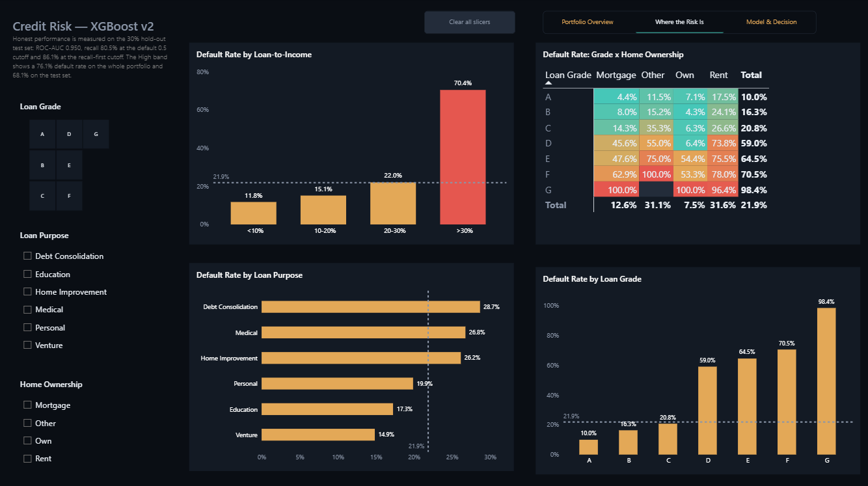Click the 31.1% total under Other column
Viewport: 868px width, 486px height.
657,205
